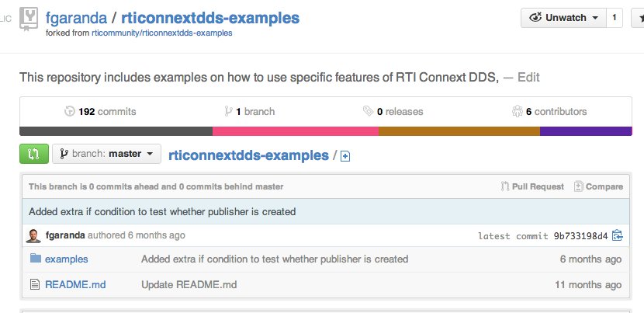Copy the latest commit SHA to clipboard

617,235
